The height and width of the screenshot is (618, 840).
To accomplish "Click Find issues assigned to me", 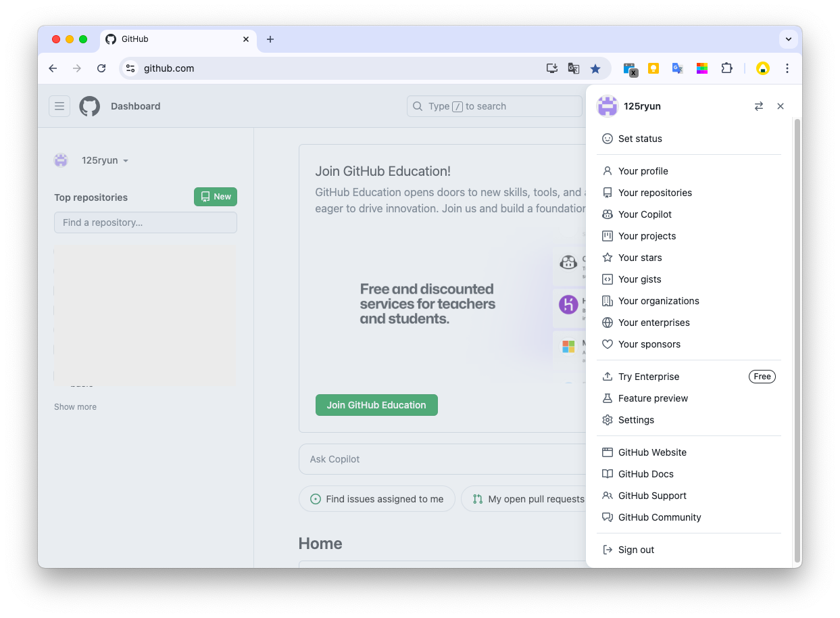I will [377, 499].
